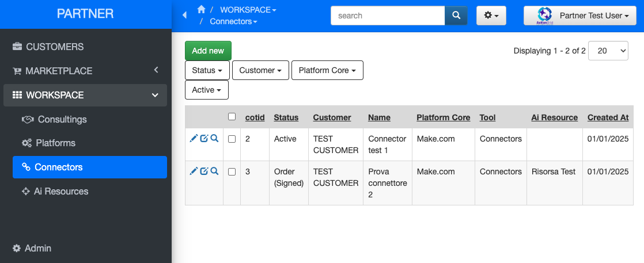
Task: Click the gear icon beside Admin
Action: pyautogui.click(x=17, y=248)
